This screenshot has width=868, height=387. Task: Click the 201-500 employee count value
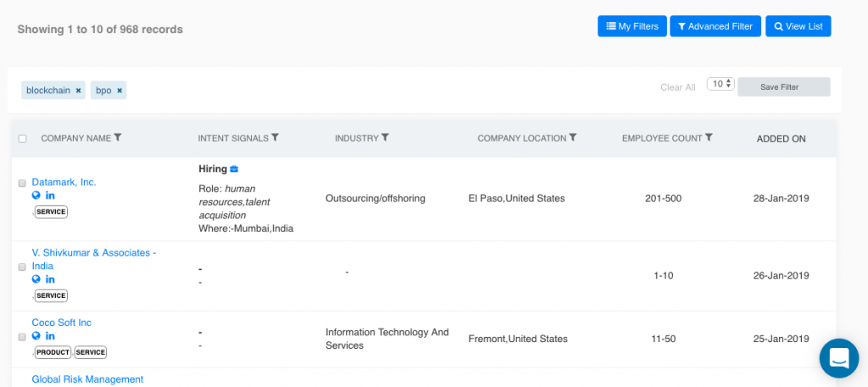pos(663,198)
